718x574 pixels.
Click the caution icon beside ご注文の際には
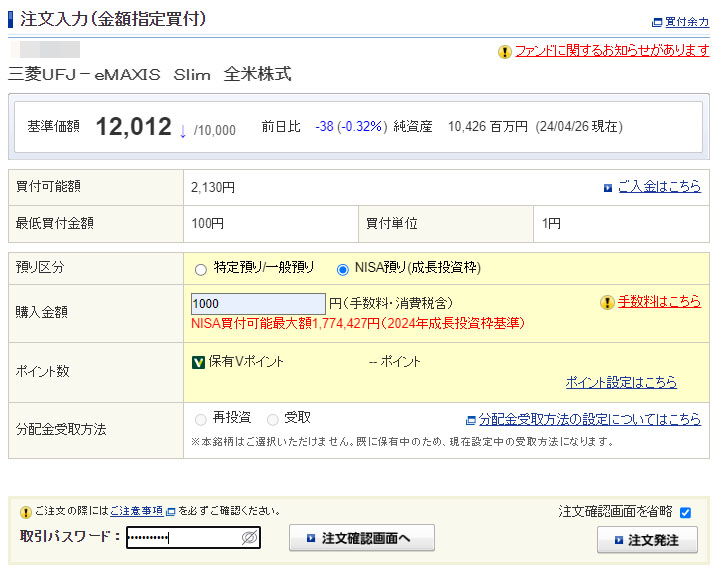pyautogui.click(x=26, y=512)
